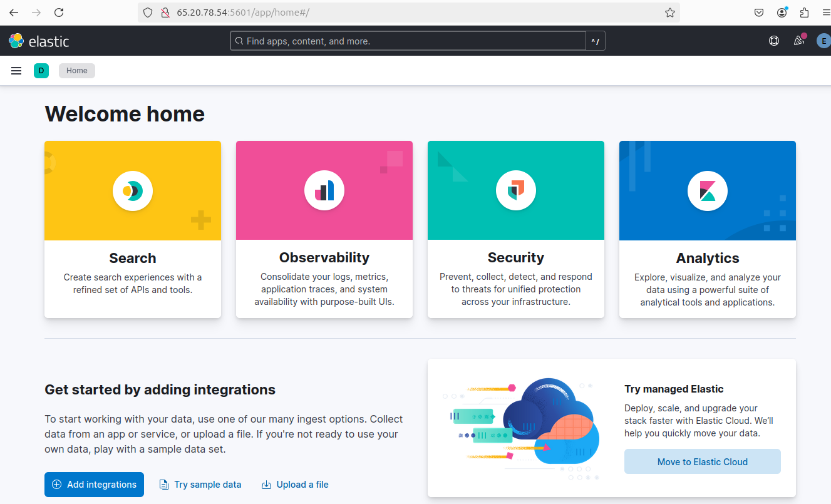Image resolution: width=831 pixels, height=504 pixels.
Task: Click the shield tracking protection icon
Action: (x=148, y=13)
